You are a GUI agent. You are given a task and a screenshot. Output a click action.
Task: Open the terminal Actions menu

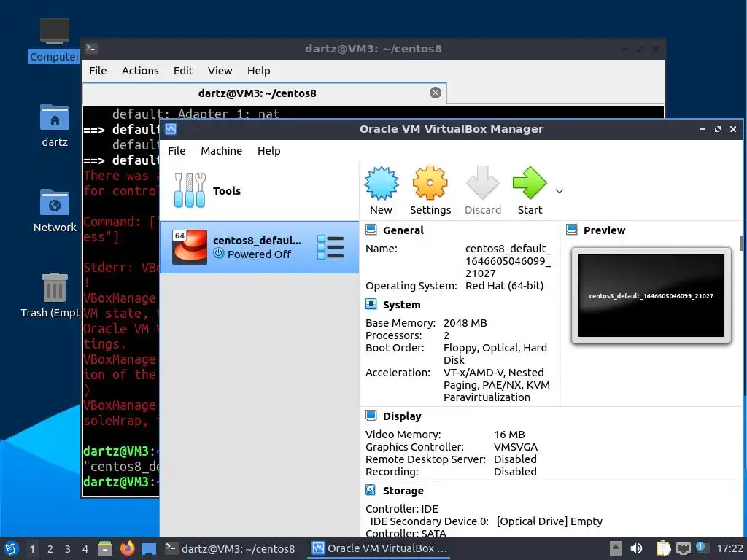(140, 71)
